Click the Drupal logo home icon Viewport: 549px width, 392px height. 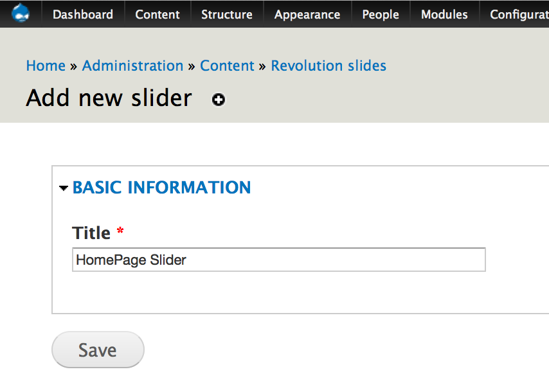point(21,13)
